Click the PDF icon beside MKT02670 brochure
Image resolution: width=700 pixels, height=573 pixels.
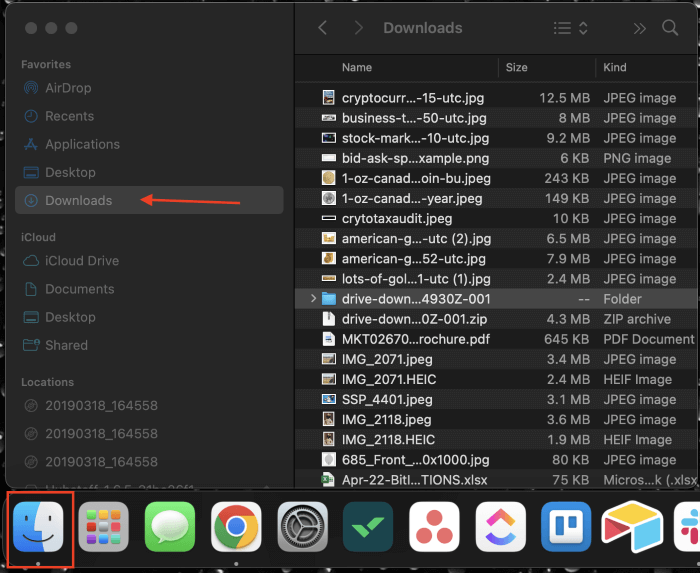point(329,339)
